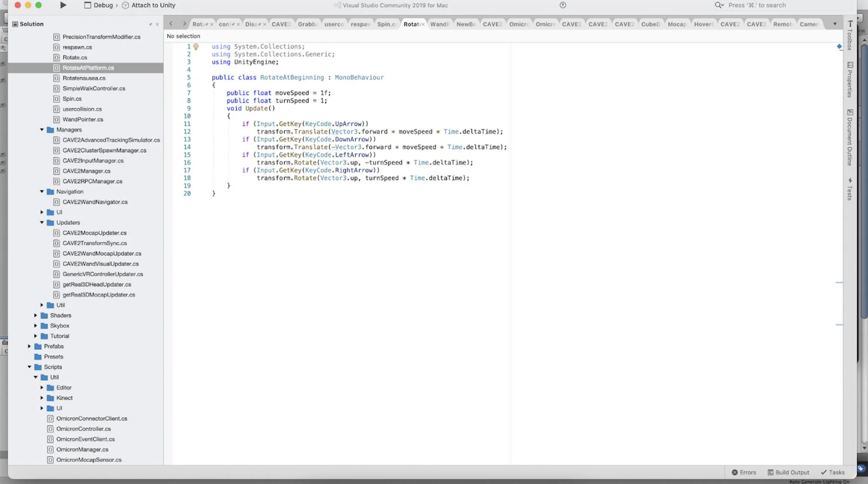Close the Solution pad

(x=157, y=24)
